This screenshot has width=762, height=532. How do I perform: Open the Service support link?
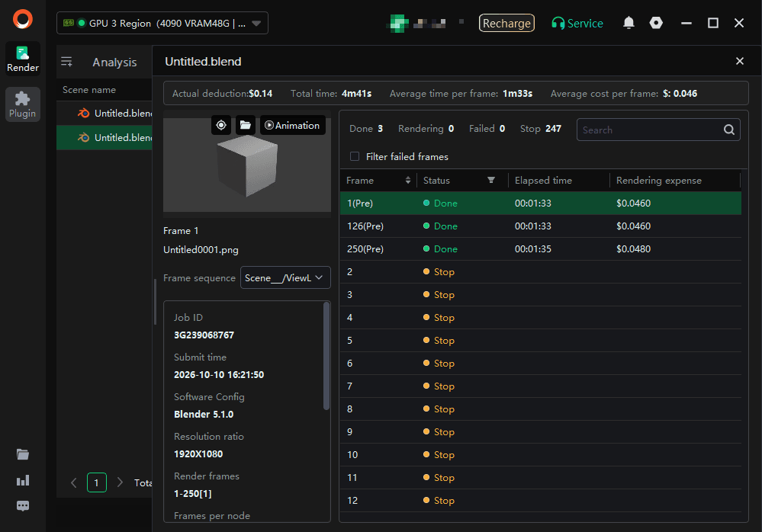pos(577,23)
